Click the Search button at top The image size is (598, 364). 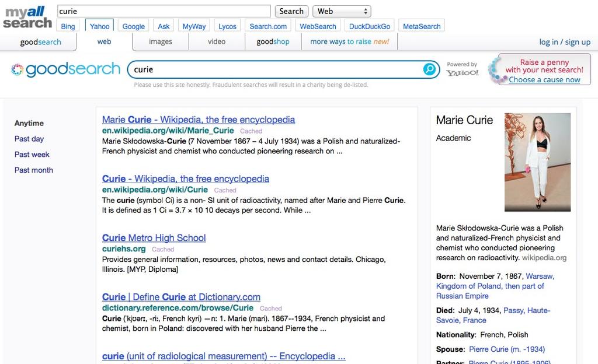point(291,12)
